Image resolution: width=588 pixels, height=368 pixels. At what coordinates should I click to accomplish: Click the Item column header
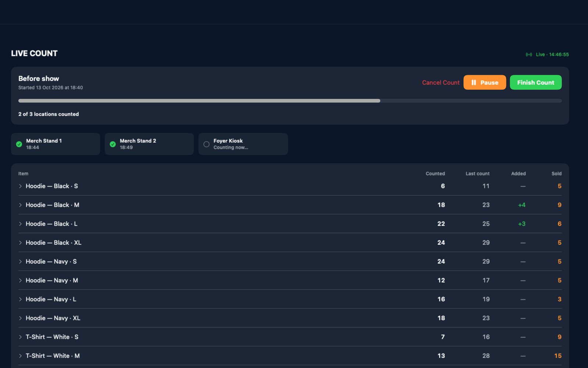tap(23, 174)
